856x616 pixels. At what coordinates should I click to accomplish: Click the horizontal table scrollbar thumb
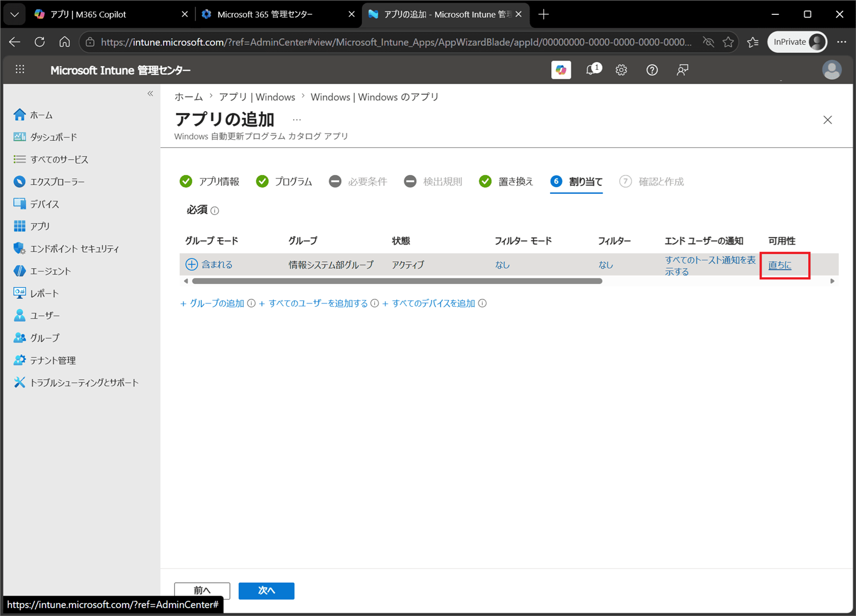coord(397,281)
